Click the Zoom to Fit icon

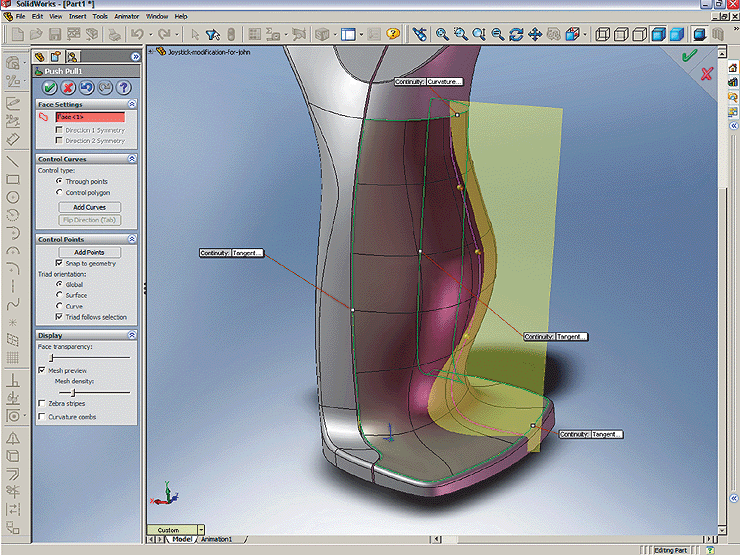(x=442, y=34)
